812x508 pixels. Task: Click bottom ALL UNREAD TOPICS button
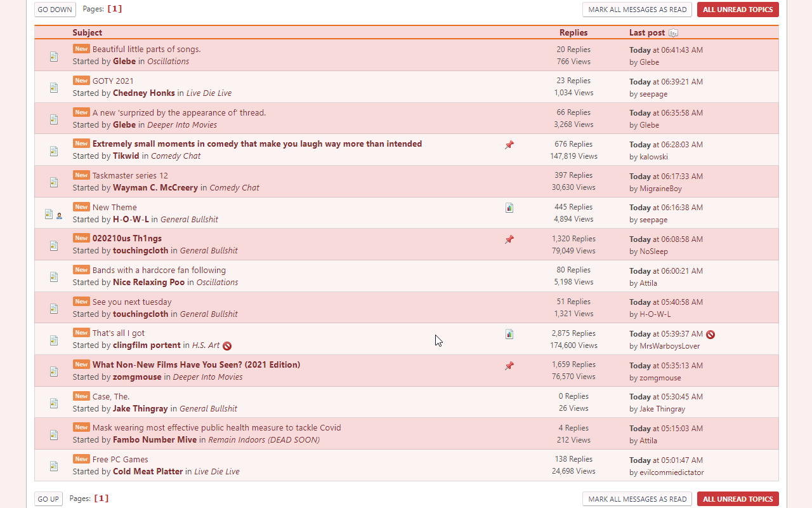tap(738, 499)
